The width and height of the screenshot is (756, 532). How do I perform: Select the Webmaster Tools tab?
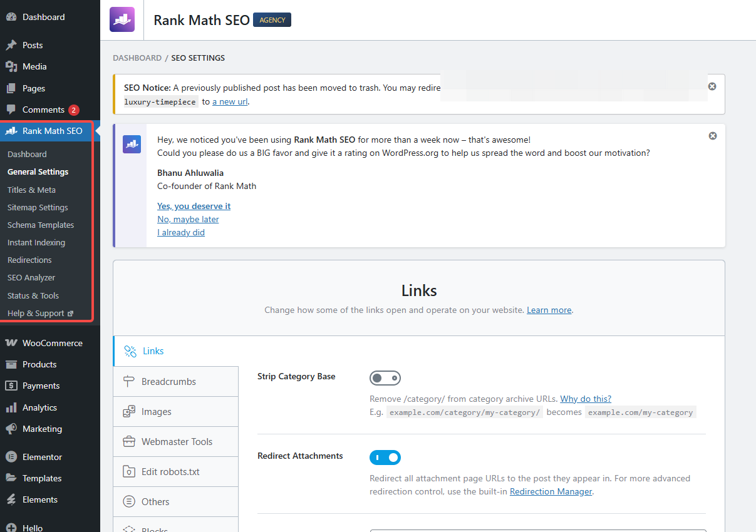tap(175, 442)
